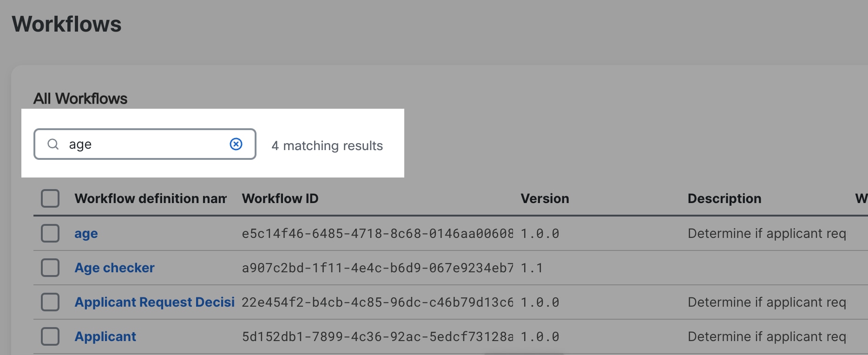Click the "Workflow ID" column header
The image size is (868, 355).
click(280, 198)
